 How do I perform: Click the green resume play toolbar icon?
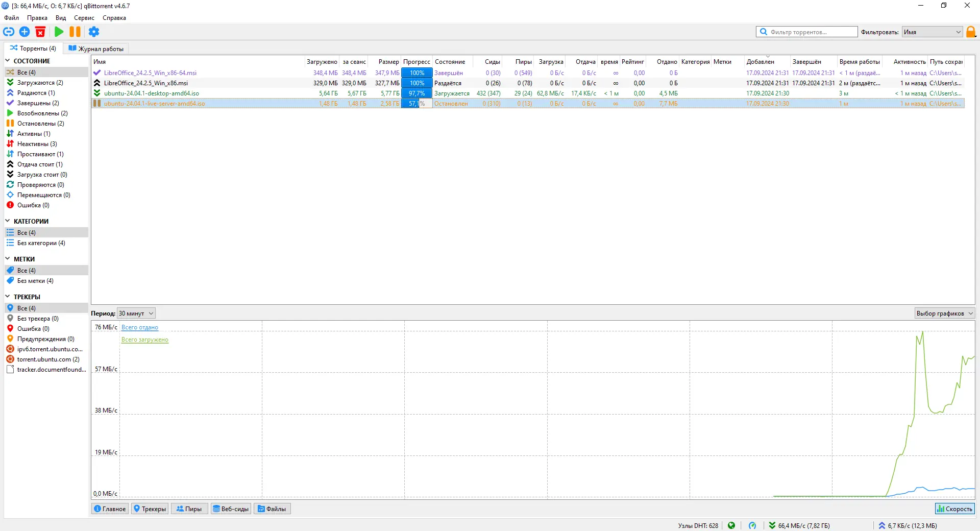pyautogui.click(x=59, y=32)
